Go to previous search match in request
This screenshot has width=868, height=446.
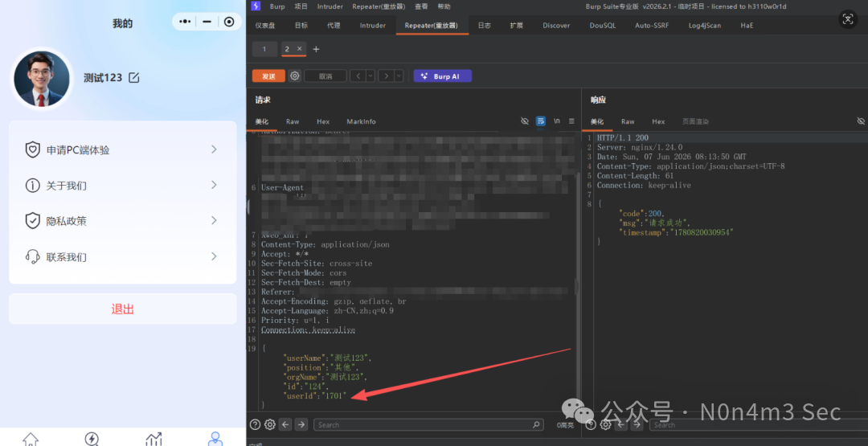pyautogui.click(x=285, y=424)
